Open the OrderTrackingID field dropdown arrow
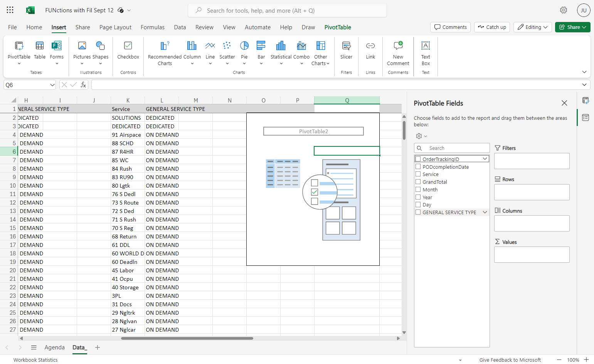The width and height of the screenshot is (594, 364). pyautogui.click(x=485, y=159)
